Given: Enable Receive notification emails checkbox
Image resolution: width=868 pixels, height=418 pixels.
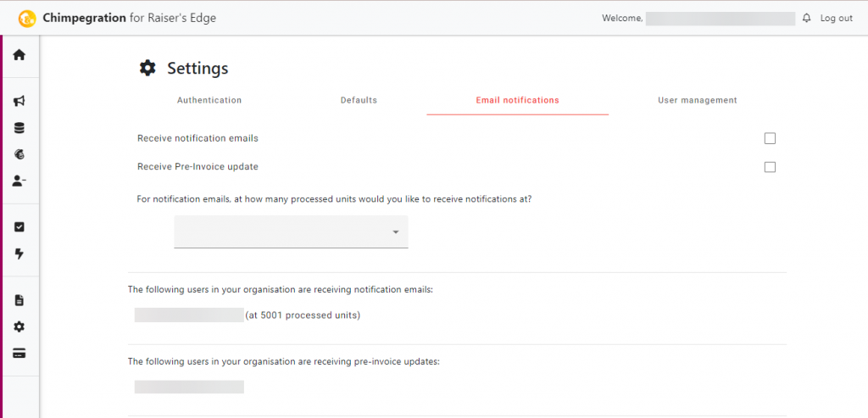Looking at the screenshot, I should click(x=770, y=138).
